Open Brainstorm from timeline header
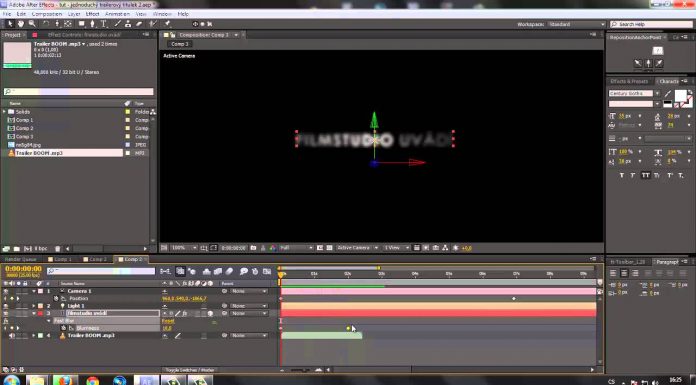The width and height of the screenshot is (696, 385). pyautogui.click(x=244, y=271)
